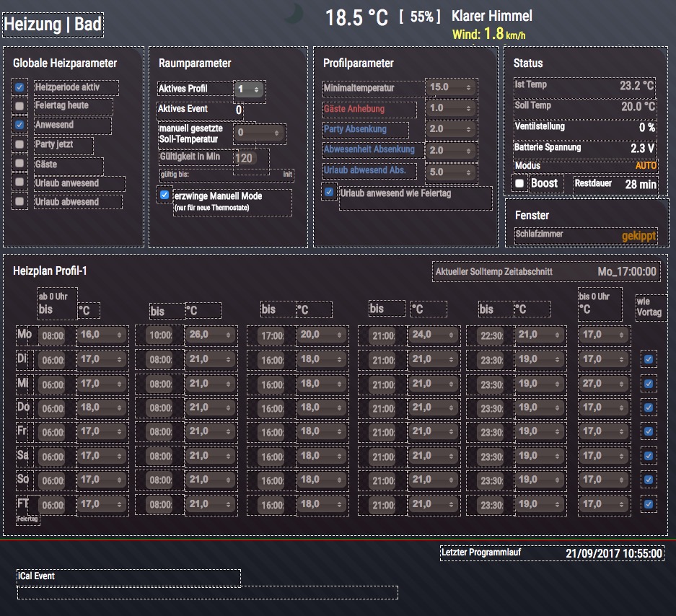Click the Restdauer 28 min value
This screenshot has width=676, height=616.
click(640, 185)
